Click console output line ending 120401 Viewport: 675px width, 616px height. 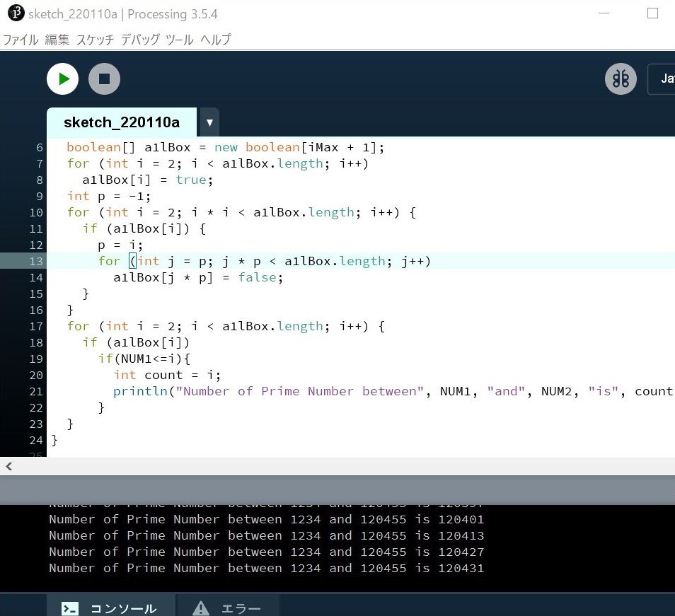click(x=267, y=519)
